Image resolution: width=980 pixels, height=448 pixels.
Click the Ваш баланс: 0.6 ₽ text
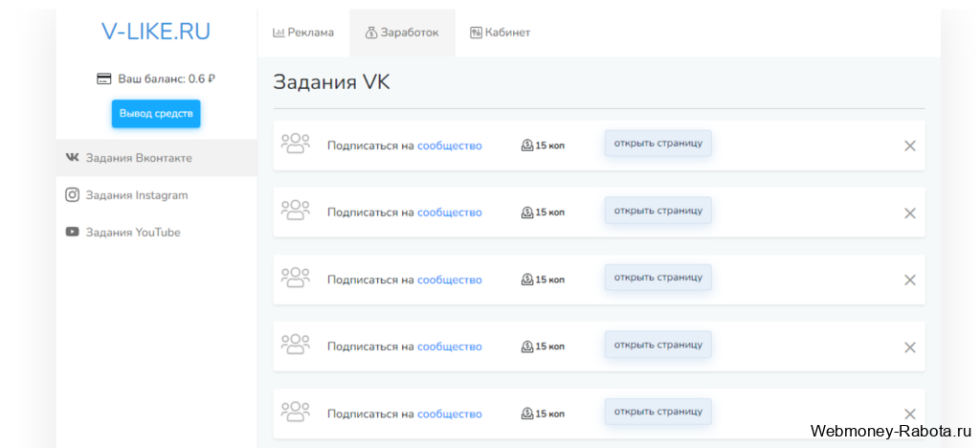pos(167,79)
